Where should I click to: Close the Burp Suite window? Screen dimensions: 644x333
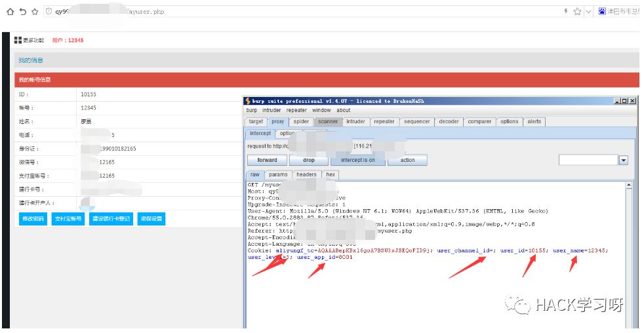pos(632,101)
